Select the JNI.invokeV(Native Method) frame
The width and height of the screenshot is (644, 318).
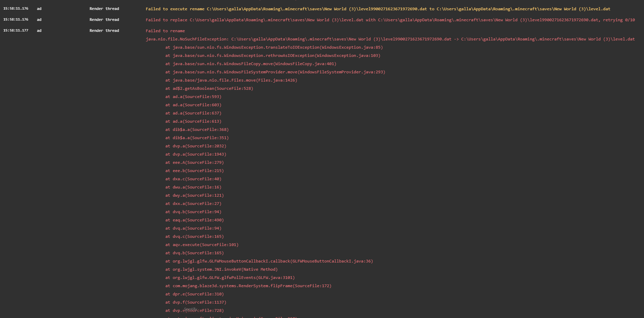[x=221, y=269]
